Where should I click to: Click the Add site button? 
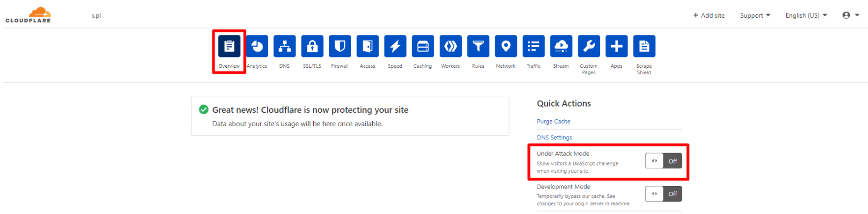(709, 15)
